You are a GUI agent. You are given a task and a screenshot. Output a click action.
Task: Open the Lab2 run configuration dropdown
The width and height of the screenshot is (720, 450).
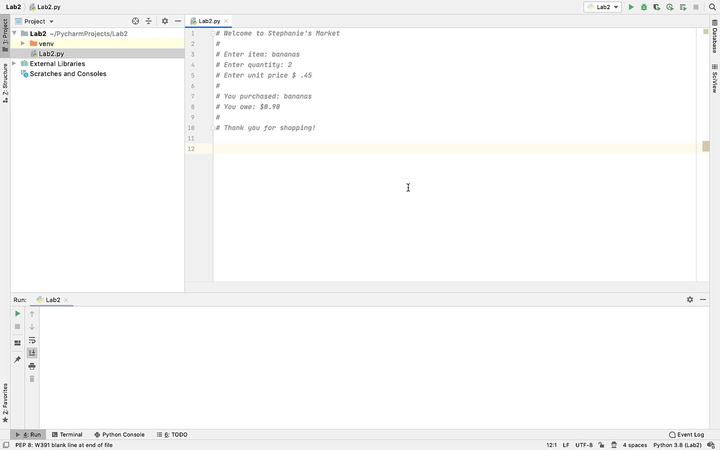point(603,7)
